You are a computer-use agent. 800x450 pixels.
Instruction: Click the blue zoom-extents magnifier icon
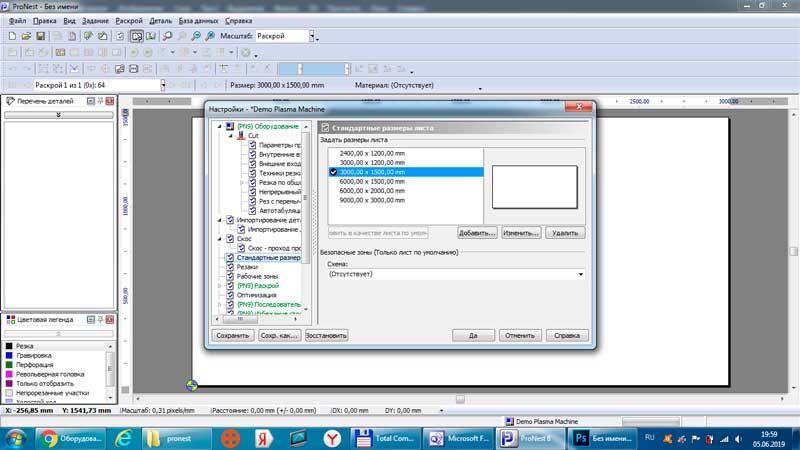(210, 36)
